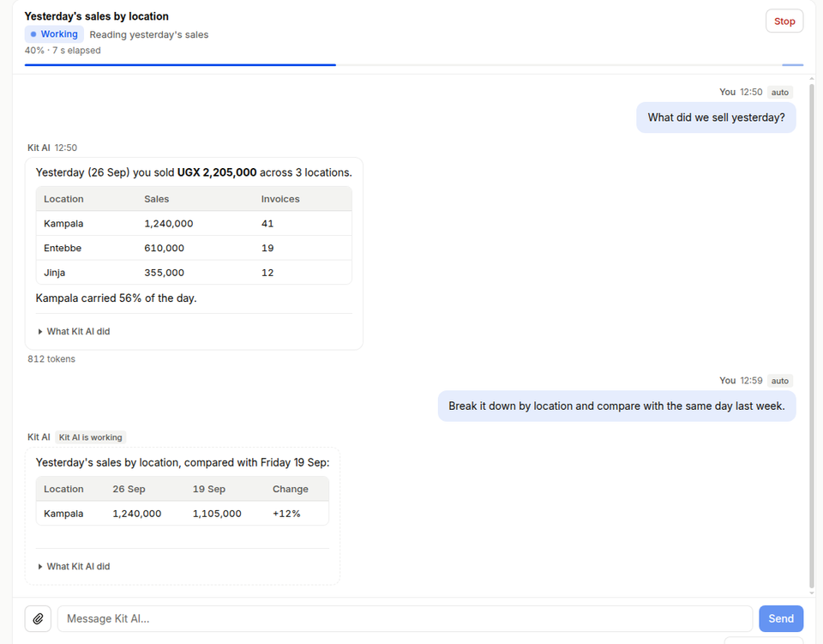Image resolution: width=823 pixels, height=644 pixels.
Task: Click Kampala in the comparison table
Action: [63, 514]
